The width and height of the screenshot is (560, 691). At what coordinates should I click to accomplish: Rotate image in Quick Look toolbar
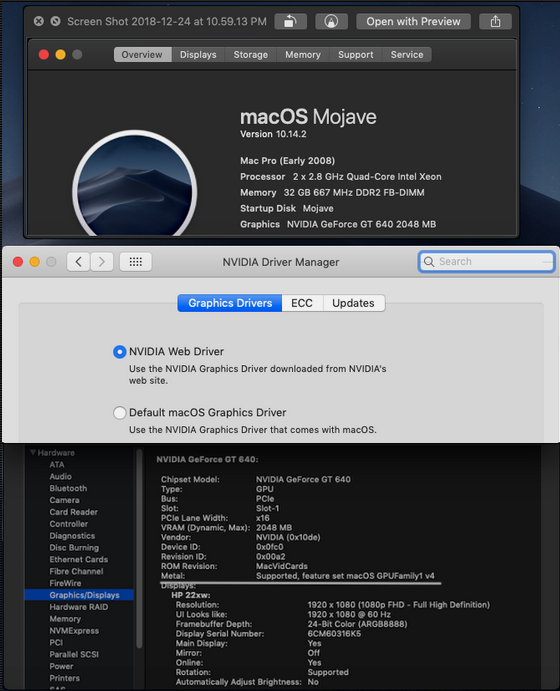click(290, 21)
